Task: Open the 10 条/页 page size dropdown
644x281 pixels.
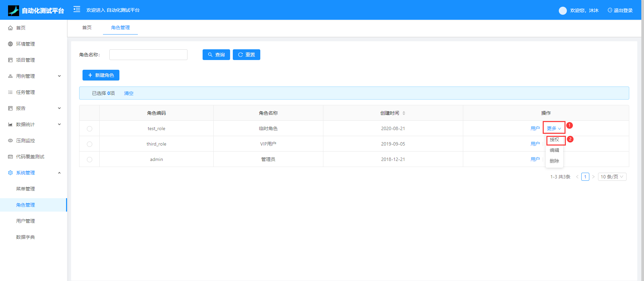Action: 612,177
